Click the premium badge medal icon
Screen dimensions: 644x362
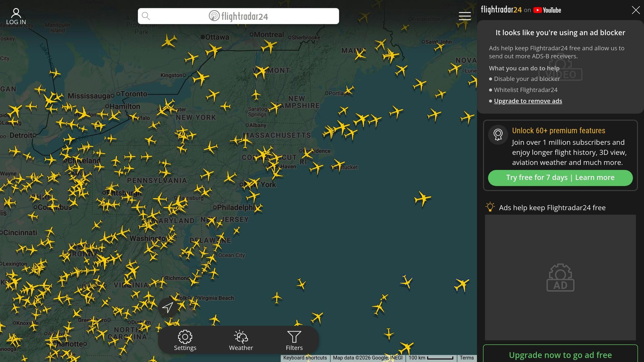click(498, 134)
